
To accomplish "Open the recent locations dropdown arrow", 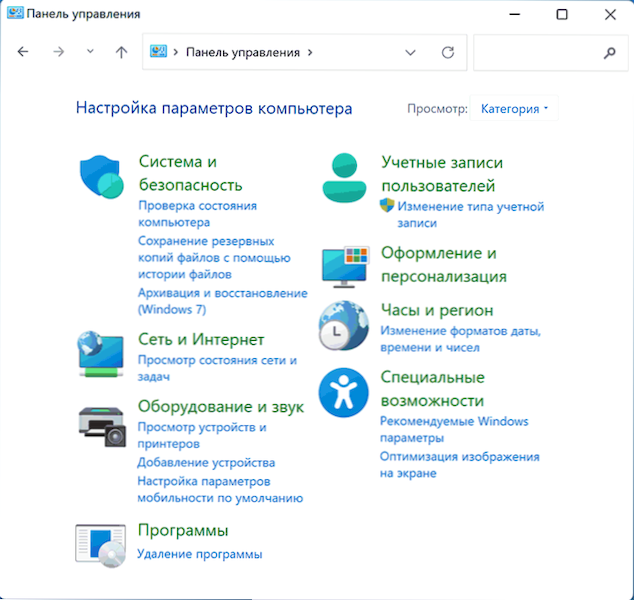I will point(90,51).
